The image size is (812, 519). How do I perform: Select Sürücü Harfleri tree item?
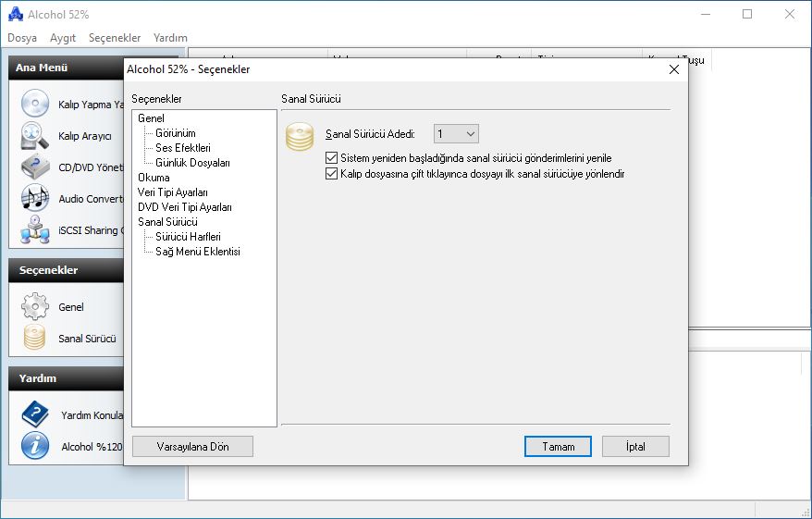[x=188, y=237]
